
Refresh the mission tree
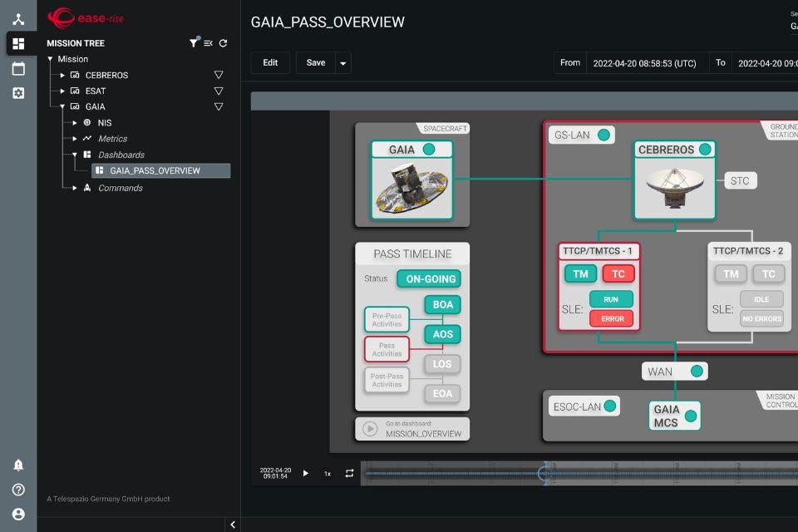(223, 43)
